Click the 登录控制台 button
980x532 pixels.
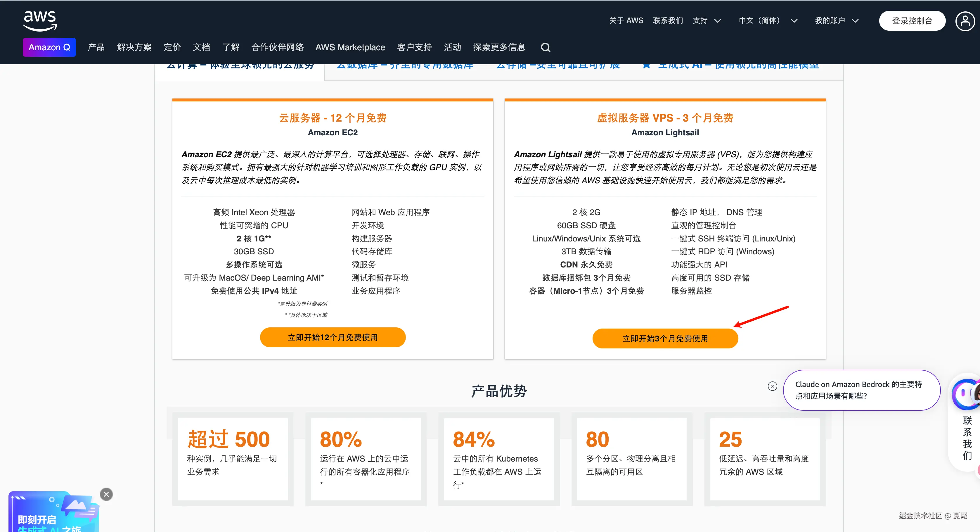pyautogui.click(x=912, y=20)
